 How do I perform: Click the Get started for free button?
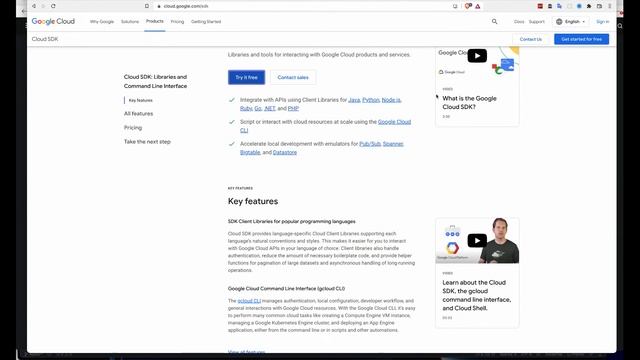click(581, 39)
